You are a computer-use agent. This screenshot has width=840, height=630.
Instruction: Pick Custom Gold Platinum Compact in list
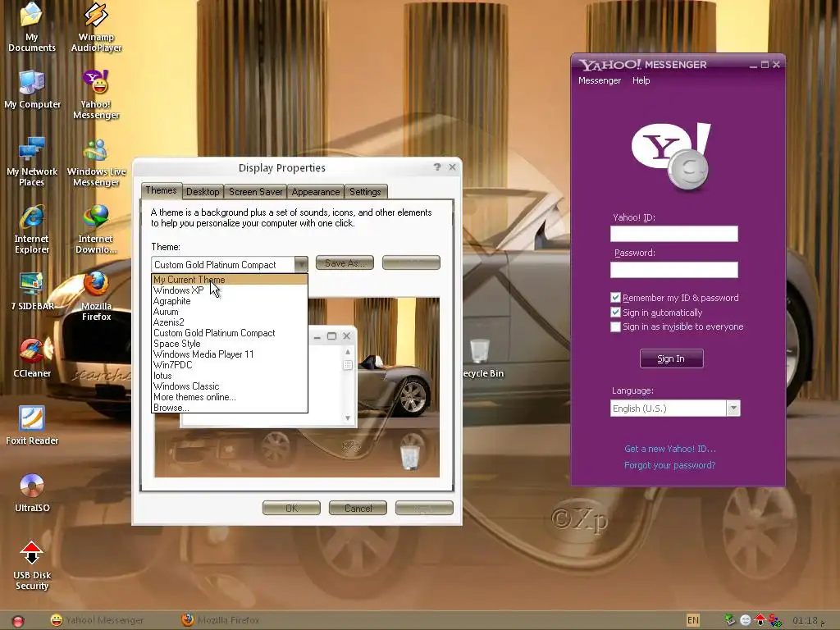pos(230,333)
